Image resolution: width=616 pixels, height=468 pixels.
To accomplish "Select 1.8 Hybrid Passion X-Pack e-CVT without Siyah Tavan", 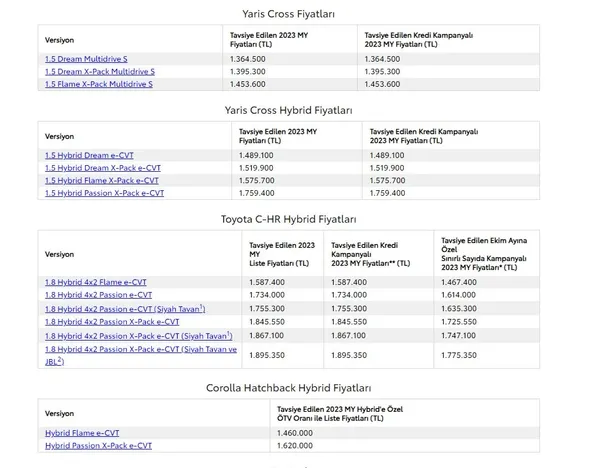I will (112, 322).
